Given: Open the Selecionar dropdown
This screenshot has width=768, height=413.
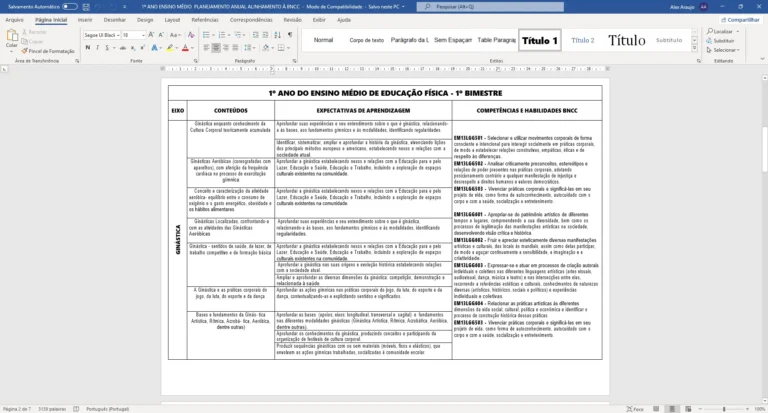Looking at the screenshot, I should coord(723,50).
